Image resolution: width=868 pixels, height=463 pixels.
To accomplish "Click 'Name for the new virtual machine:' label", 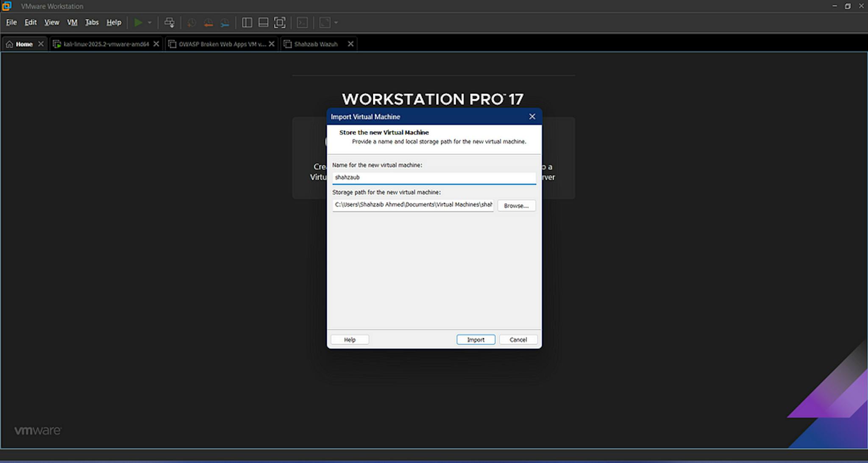I will 377,165.
